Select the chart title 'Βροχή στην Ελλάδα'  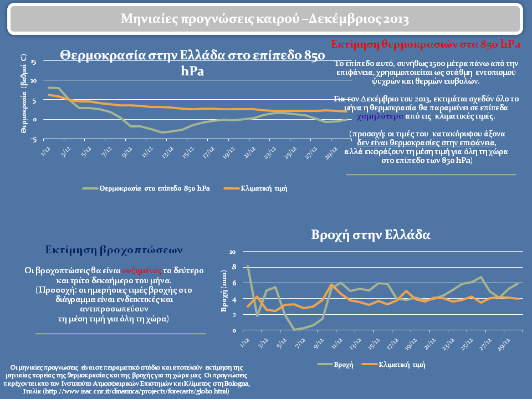(x=371, y=235)
